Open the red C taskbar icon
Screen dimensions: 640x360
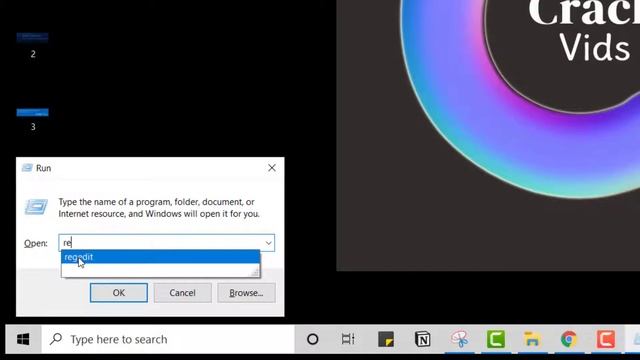pos(606,339)
